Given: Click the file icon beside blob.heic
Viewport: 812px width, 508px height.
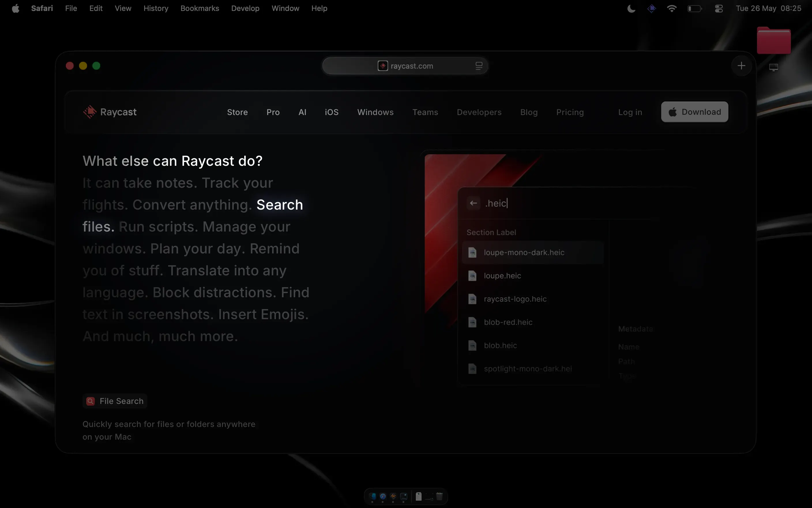Looking at the screenshot, I should (472, 345).
